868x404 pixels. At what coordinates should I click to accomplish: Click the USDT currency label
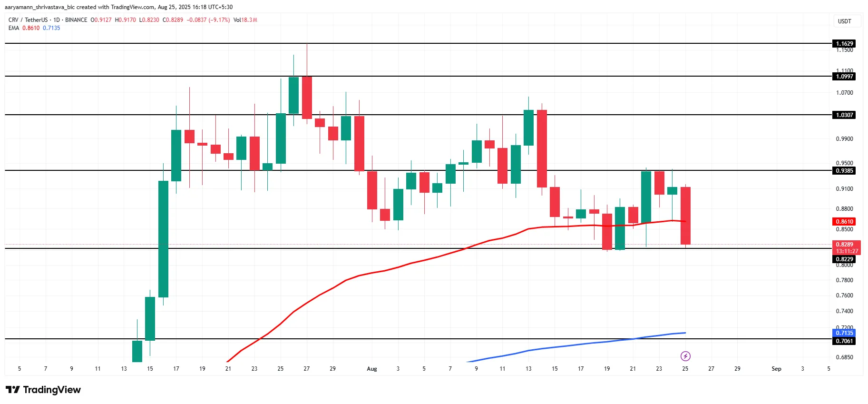tap(844, 21)
